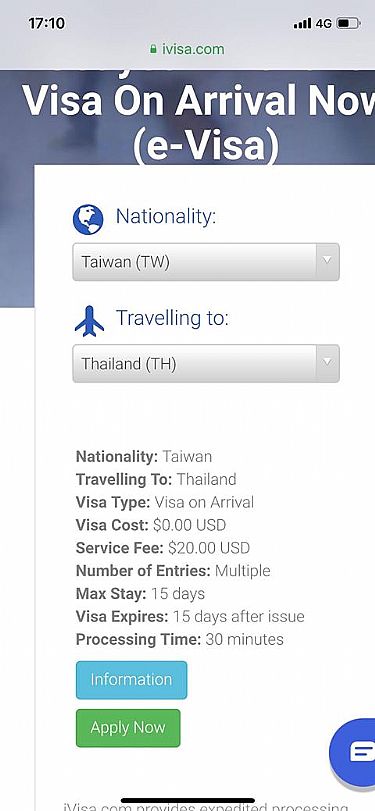Tap the Processing Time 30 minutes line
Image resolution: width=375 pixels, height=811 pixels.
coord(179,639)
